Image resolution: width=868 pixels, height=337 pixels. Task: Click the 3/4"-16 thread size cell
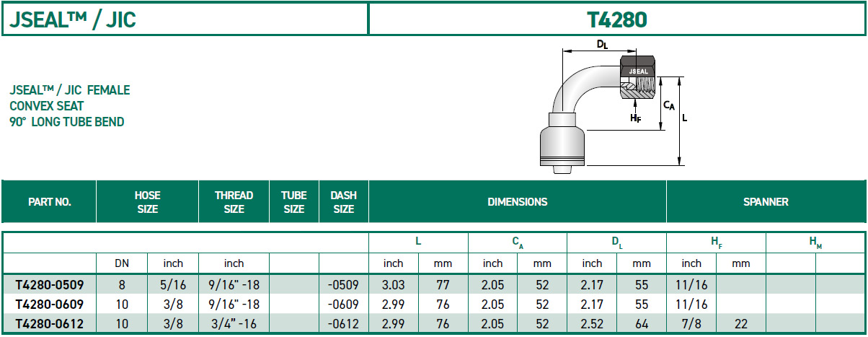[x=234, y=324]
